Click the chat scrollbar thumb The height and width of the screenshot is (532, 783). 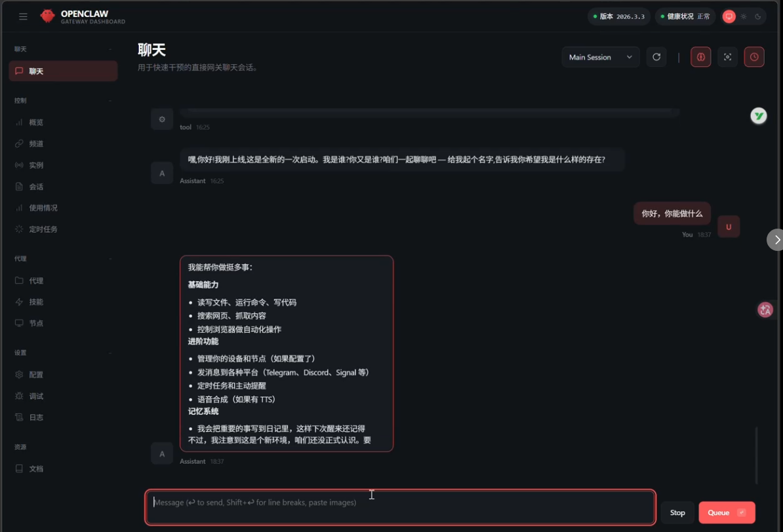coord(757,455)
